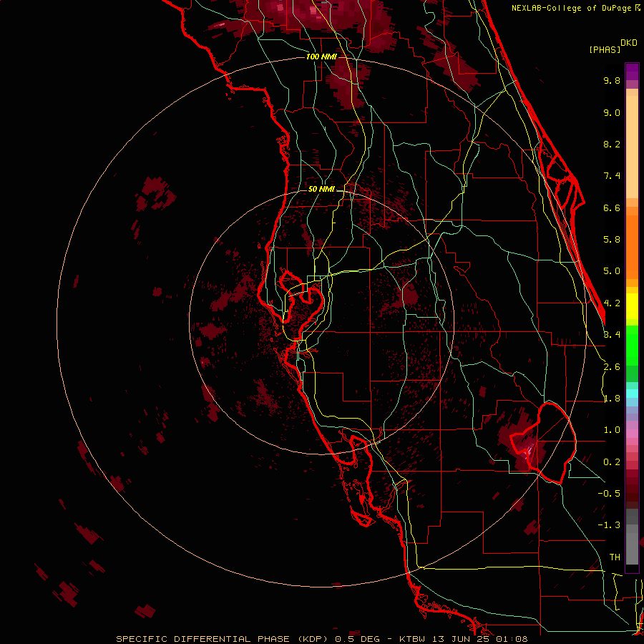Screen dimensions: 644x644
Task: Click the yellow segment of color bar
Action: coord(632,306)
